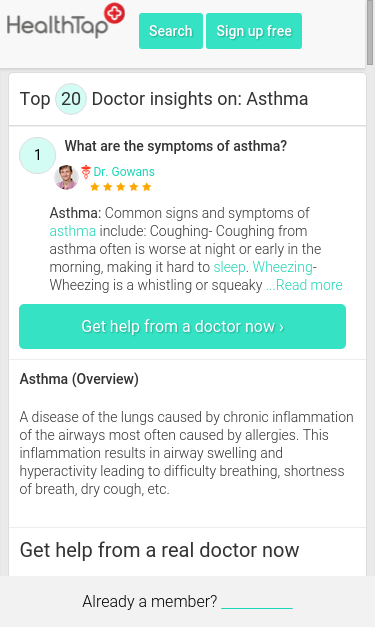Screen dimensions: 375x627
Task: Click the 20 insights count badge
Action: [x=71, y=99]
